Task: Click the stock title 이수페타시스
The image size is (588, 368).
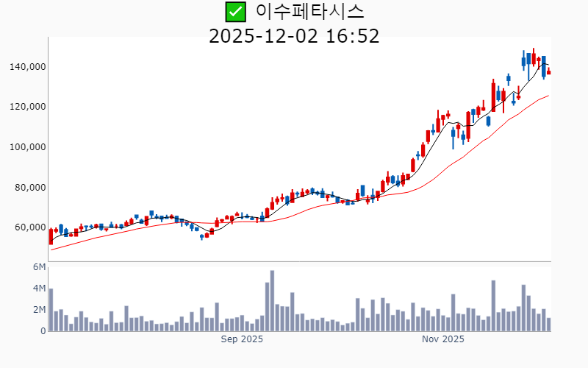Action: click(309, 12)
